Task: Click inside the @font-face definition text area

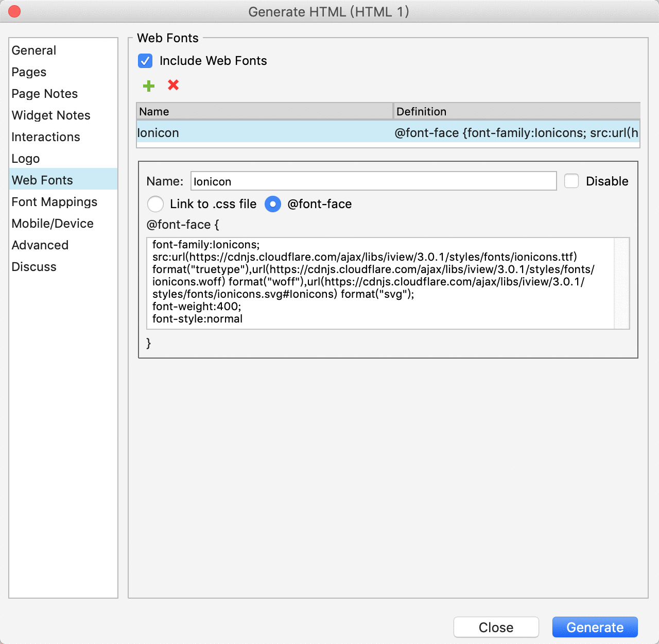Action: 381,283
